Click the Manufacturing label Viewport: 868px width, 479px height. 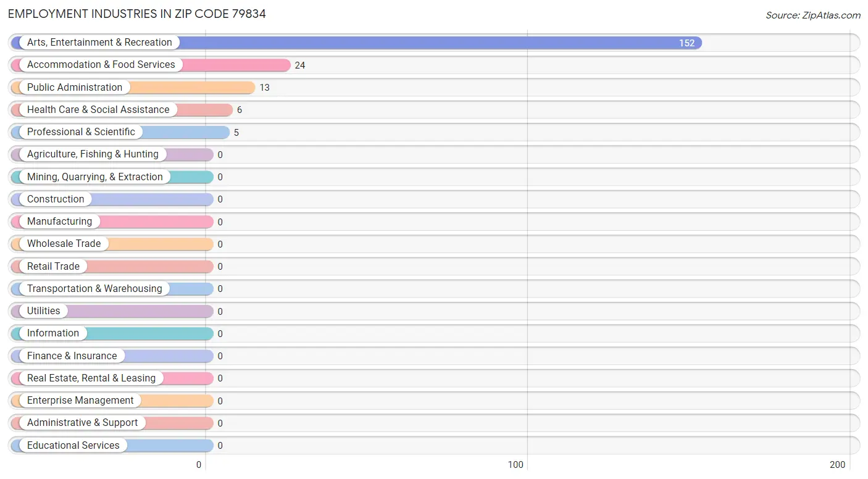coord(59,222)
